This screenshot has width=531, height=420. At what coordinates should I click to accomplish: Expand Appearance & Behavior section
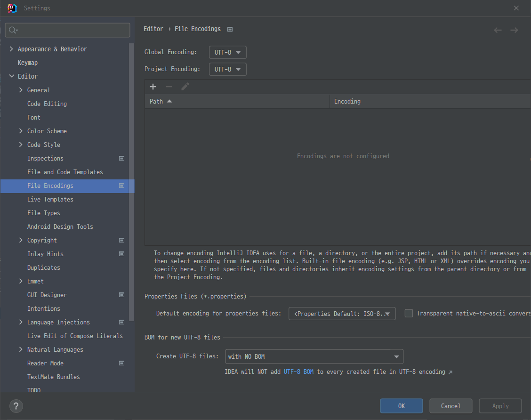11,49
